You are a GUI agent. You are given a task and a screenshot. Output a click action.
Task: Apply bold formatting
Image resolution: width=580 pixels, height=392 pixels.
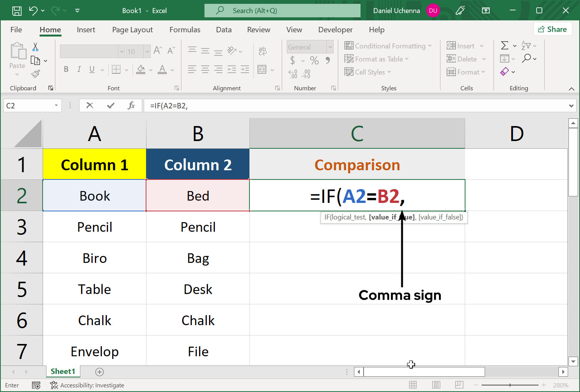66,69
